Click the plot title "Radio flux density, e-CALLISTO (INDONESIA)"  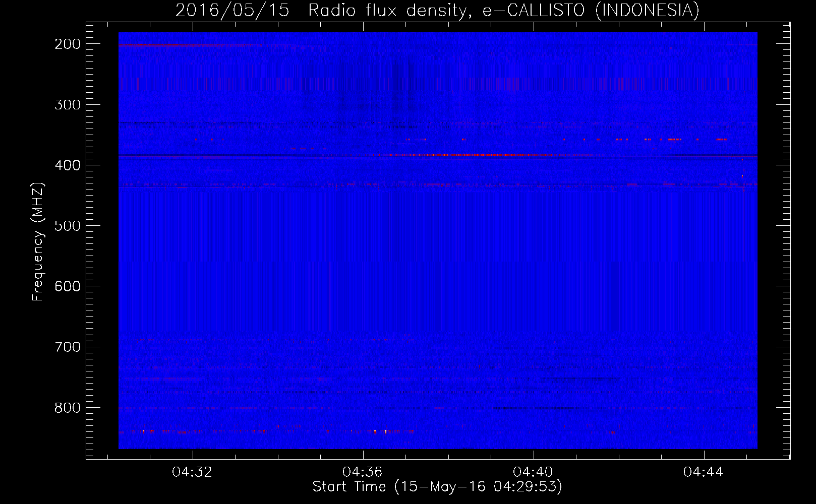[504, 10]
